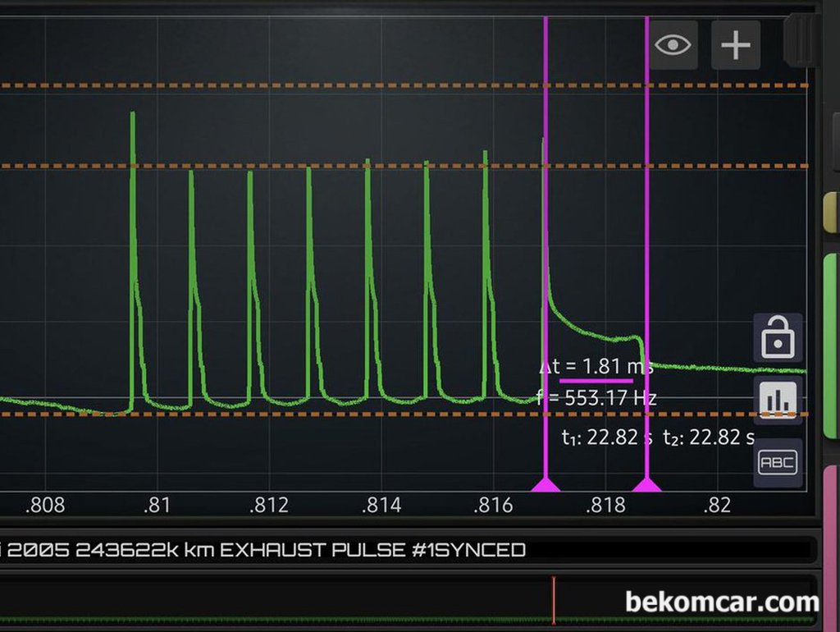Toggle the padlock lock icon

(777, 337)
